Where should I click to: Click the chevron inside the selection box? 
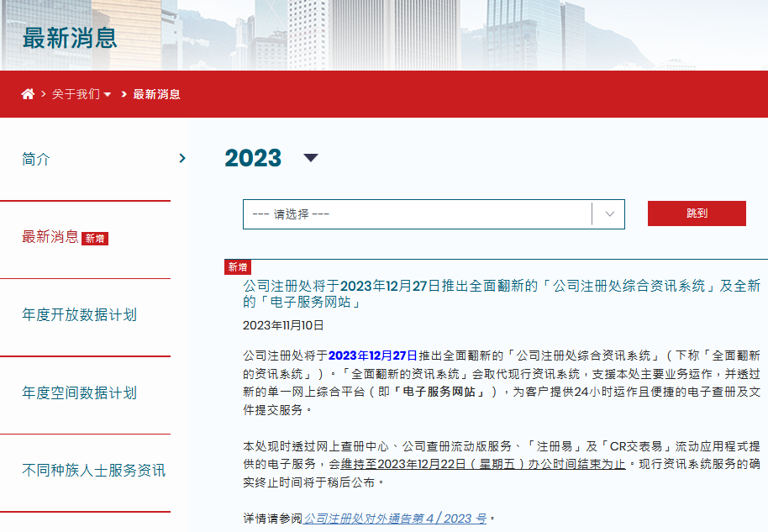609,213
